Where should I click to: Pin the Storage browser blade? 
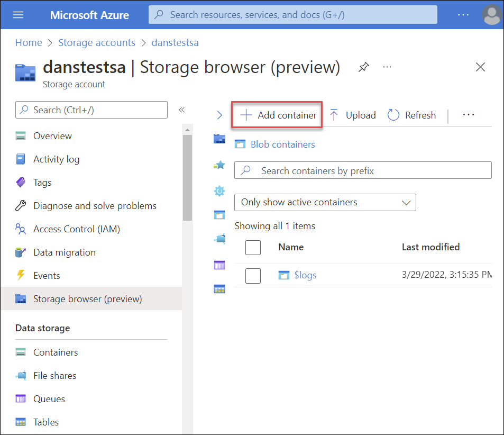(x=363, y=67)
